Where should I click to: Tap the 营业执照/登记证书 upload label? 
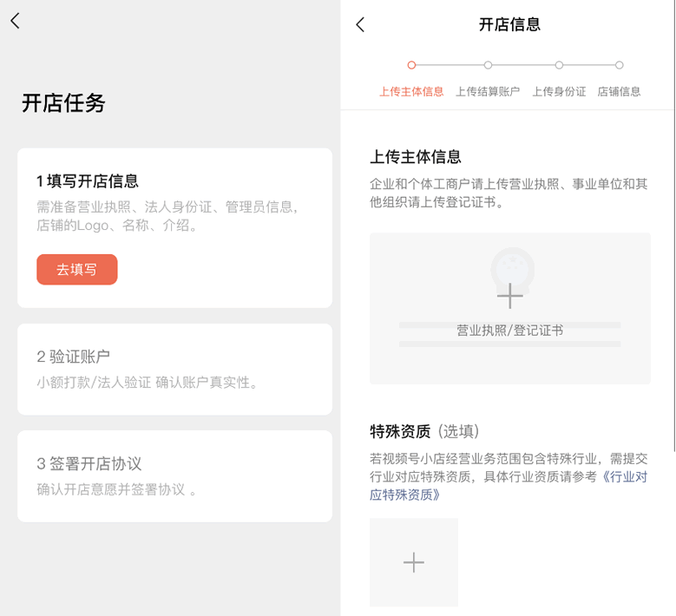[x=509, y=331]
